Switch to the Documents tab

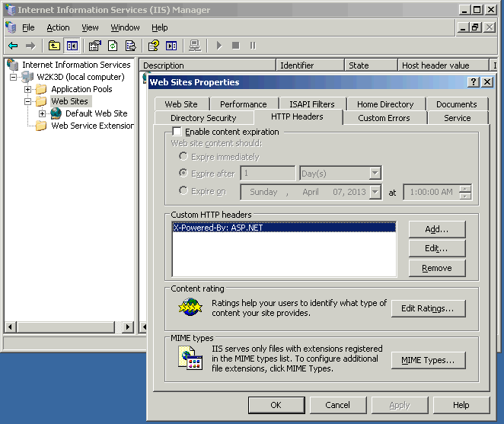(x=457, y=104)
